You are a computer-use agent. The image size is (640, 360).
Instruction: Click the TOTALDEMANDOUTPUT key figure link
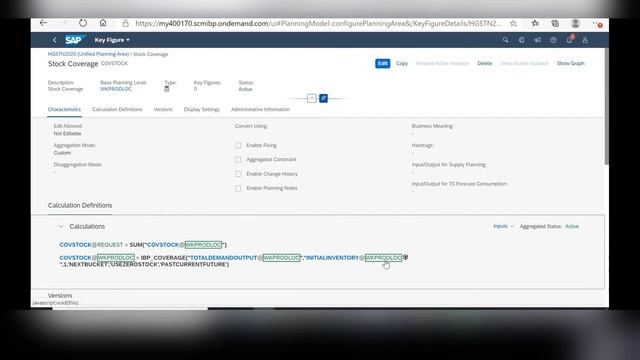[224, 258]
